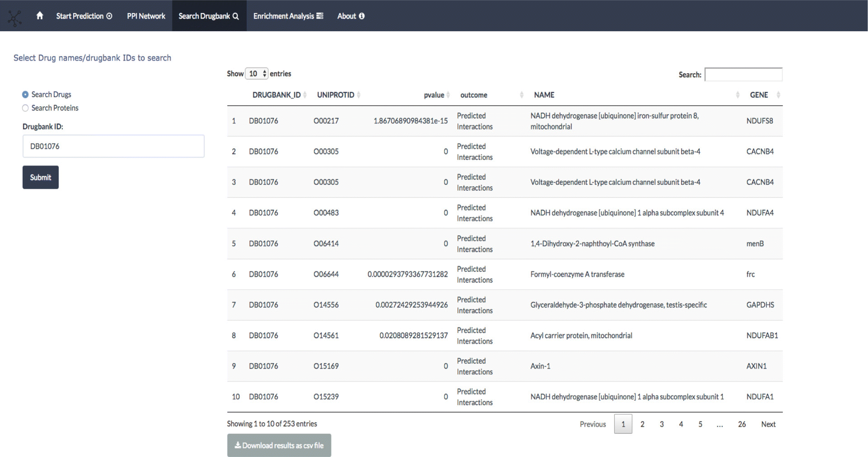Click pvalue 0.0000293793367731282
This screenshot has height=457, width=868.
[x=408, y=274]
